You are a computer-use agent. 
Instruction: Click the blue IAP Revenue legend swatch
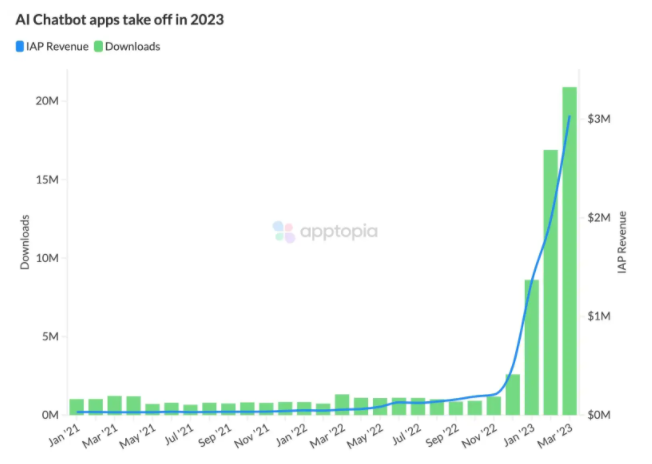(x=20, y=46)
